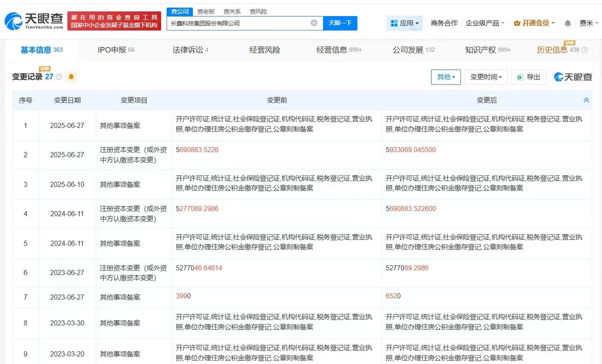Click the 变更前 column header
This screenshot has height=364, width=602.
coord(277,100)
